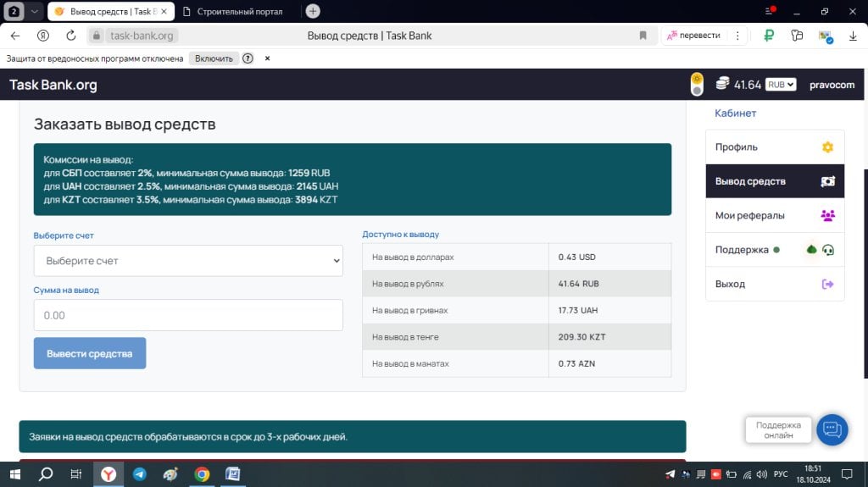This screenshot has height=487, width=868.
Task: Open the RUB currency dropdown
Action: [781, 85]
